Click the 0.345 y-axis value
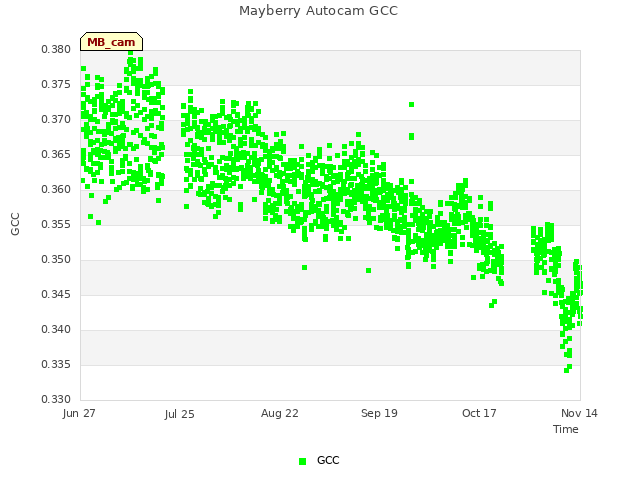The width and height of the screenshot is (640, 480). pos(56,294)
